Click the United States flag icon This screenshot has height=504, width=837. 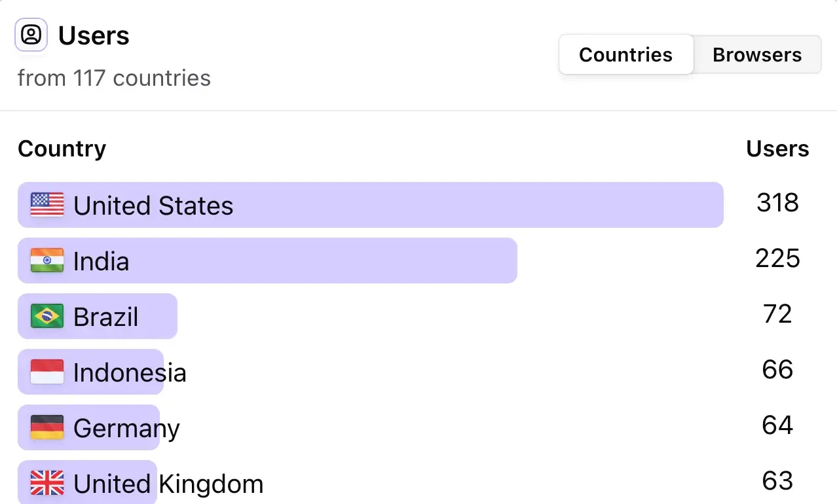point(46,205)
